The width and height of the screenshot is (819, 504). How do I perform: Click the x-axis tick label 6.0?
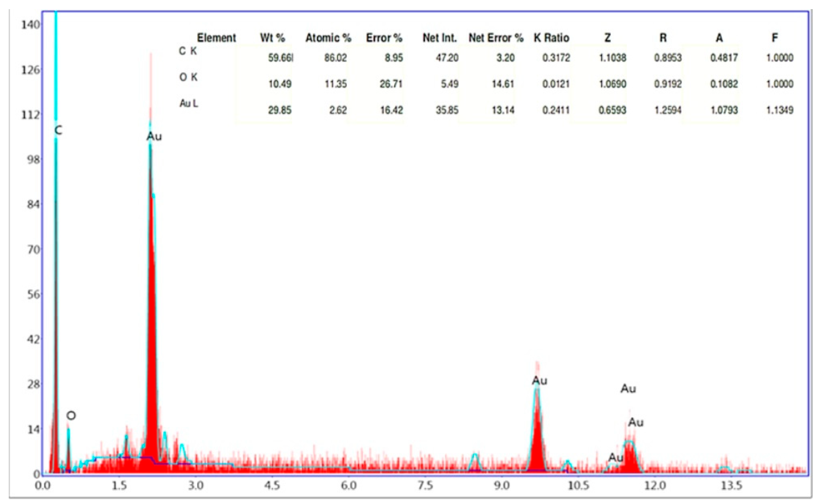(x=349, y=486)
